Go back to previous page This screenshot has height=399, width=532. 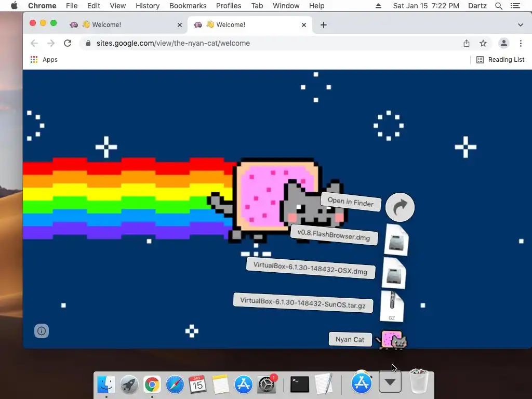[34, 43]
